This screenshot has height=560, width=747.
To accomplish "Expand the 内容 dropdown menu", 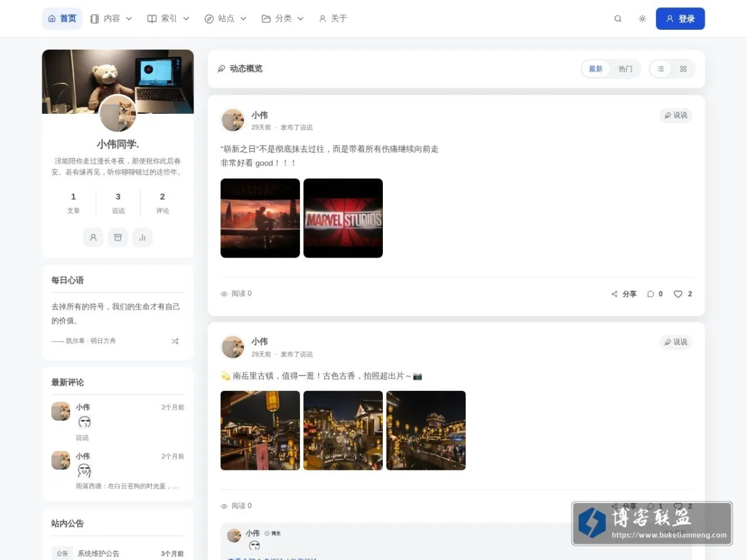I will click(111, 19).
